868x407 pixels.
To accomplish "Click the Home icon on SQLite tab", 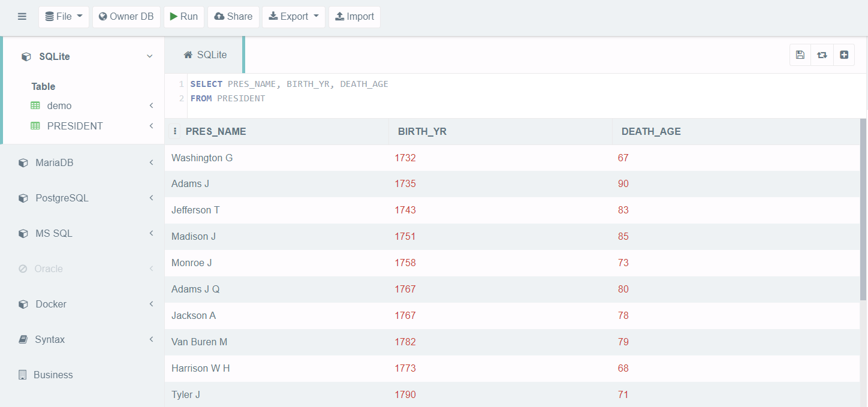I will pyautogui.click(x=188, y=55).
